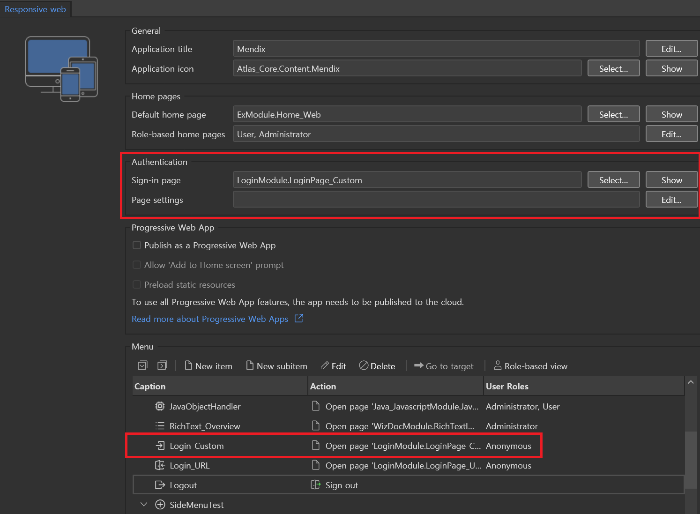Viewport: 700px width, 514px height.
Task: Click page icon in Login Custom action cell
Action: (316, 445)
